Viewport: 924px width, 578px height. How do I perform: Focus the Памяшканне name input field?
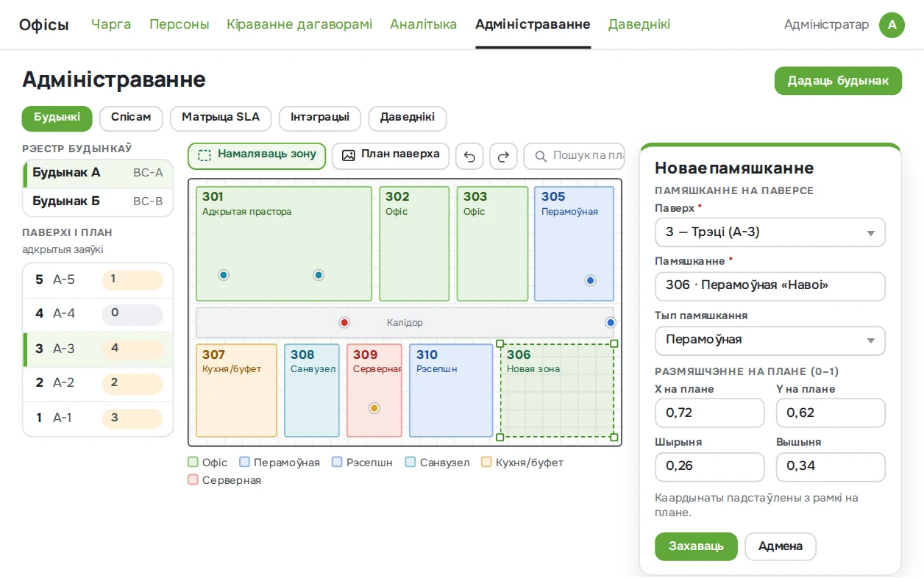click(770, 286)
